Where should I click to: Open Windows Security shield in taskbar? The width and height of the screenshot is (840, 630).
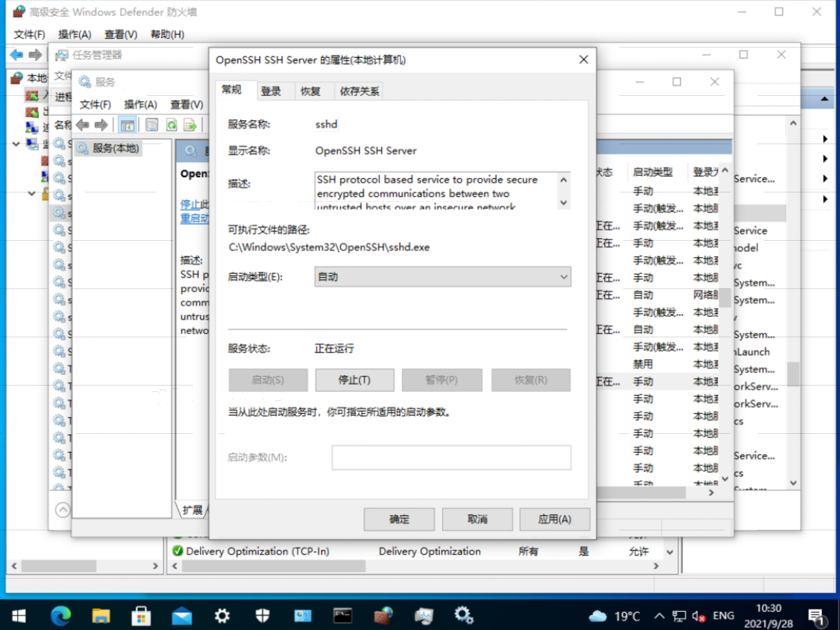tap(262, 616)
